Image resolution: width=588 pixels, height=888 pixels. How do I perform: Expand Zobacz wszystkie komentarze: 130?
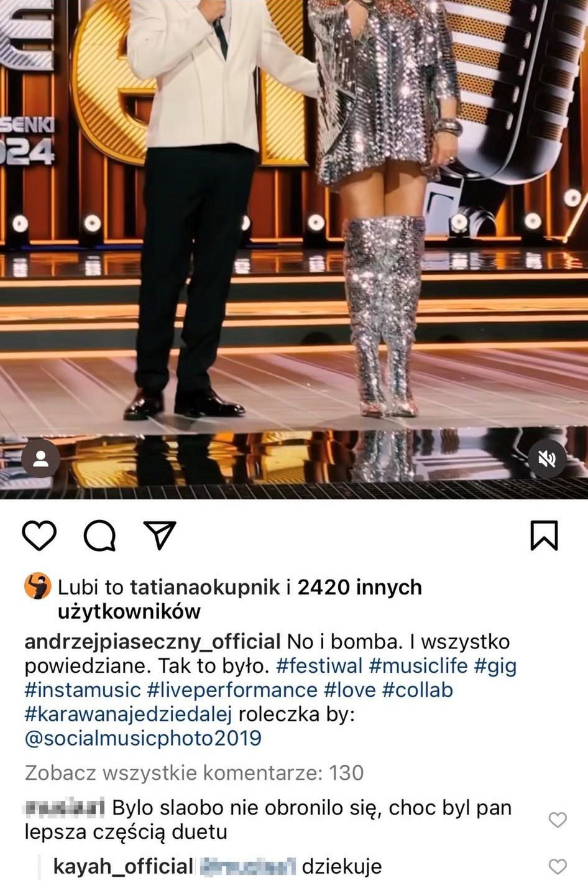pos(194,773)
